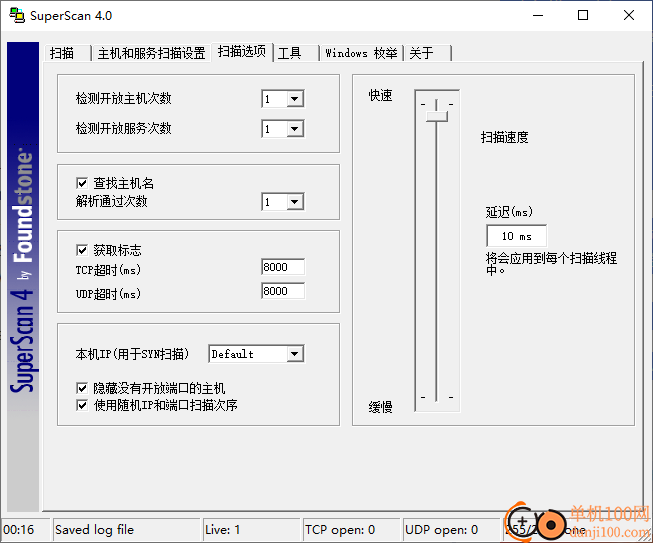Click the 'Saved log file' status text
Viewport: 653px width, 543px height.
pyautogui.click(x=95, y=530)
